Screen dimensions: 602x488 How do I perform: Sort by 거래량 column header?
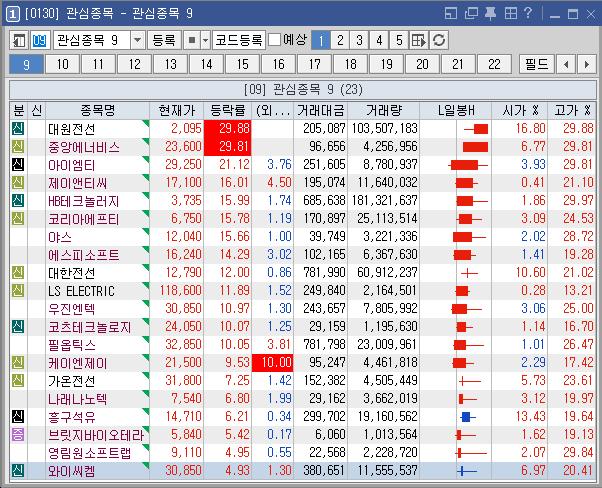pos(384,111)
